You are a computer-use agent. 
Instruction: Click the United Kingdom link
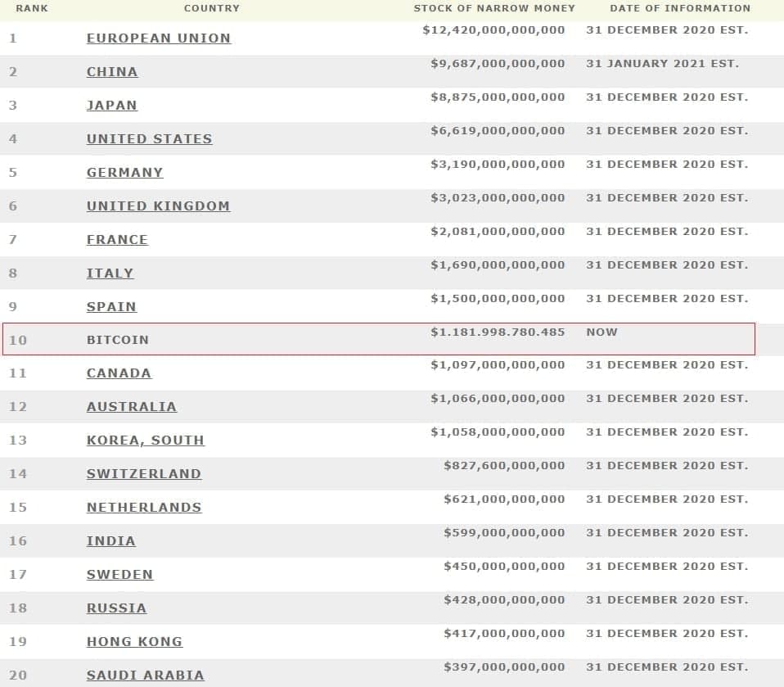pos(158,206)
